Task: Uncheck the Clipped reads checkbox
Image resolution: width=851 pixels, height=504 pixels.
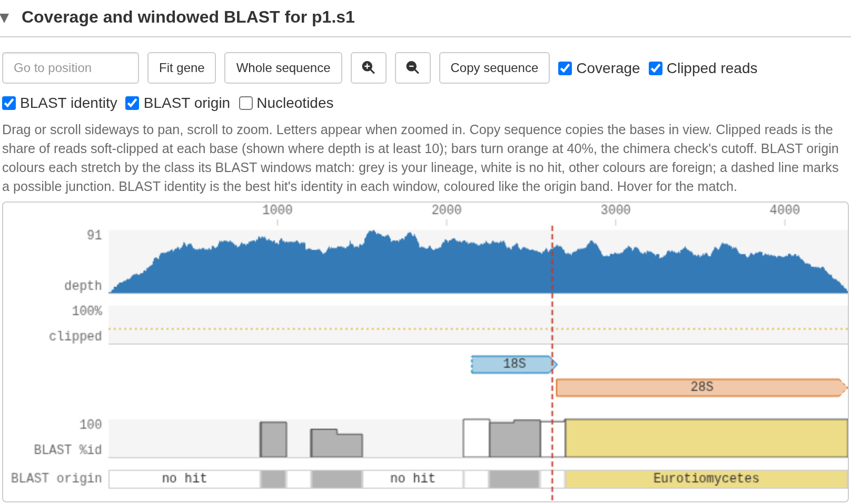Action: pos(656,68)
